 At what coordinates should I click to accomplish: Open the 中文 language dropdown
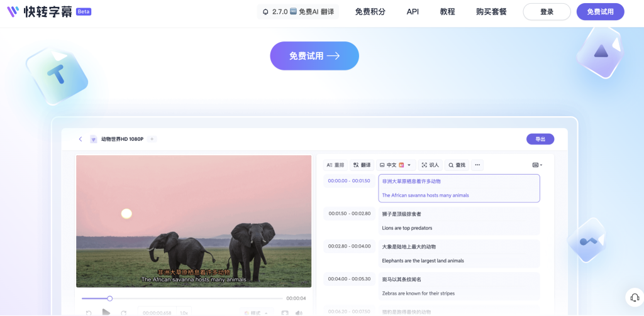396,165
